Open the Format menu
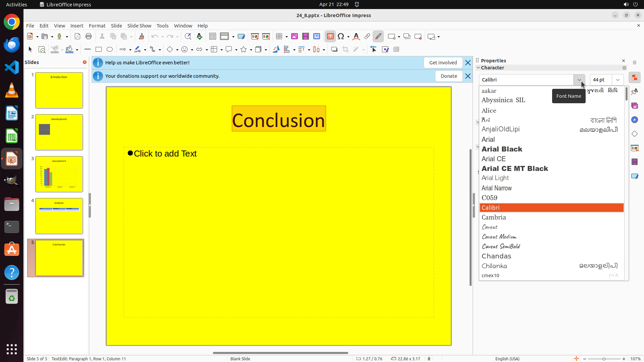The image size is (644, 362). pyautogui.click(x=97, y=26)
